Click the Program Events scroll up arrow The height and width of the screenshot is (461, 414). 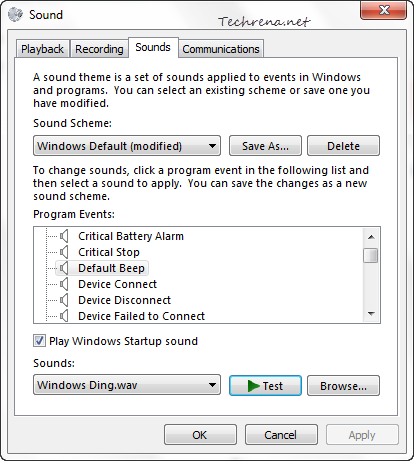[371, 237]
